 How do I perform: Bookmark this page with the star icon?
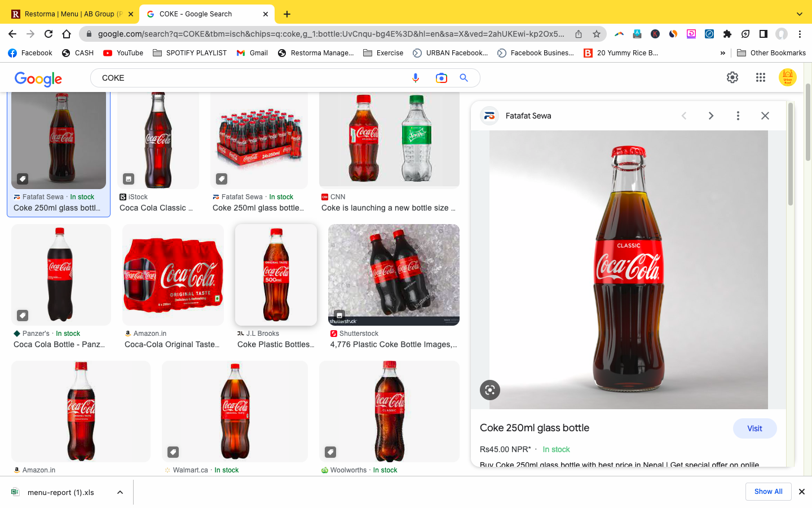click(597, 34)
